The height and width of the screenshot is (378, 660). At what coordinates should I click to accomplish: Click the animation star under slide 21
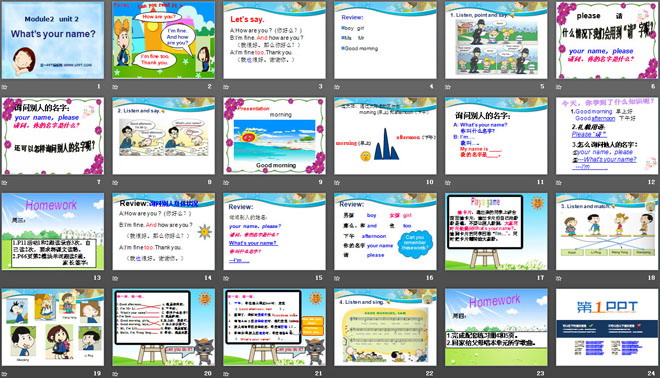pyautogui.click(x=226, y=373)
